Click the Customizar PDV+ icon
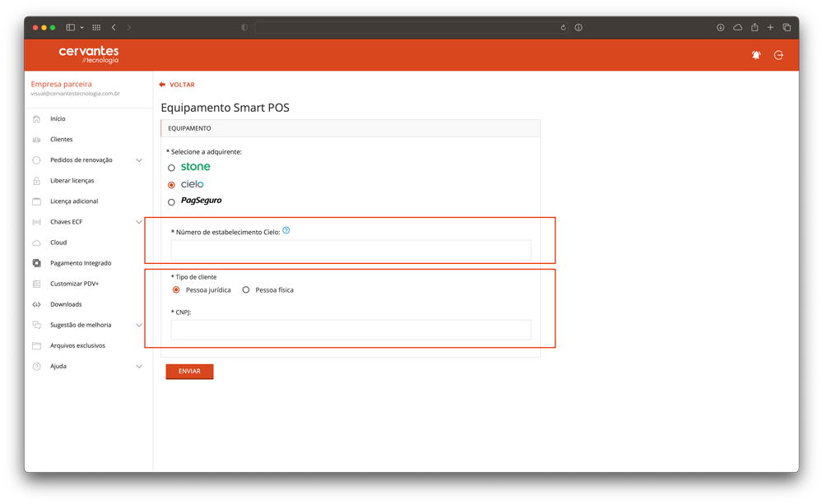The image size is (823, 504). 37,284
